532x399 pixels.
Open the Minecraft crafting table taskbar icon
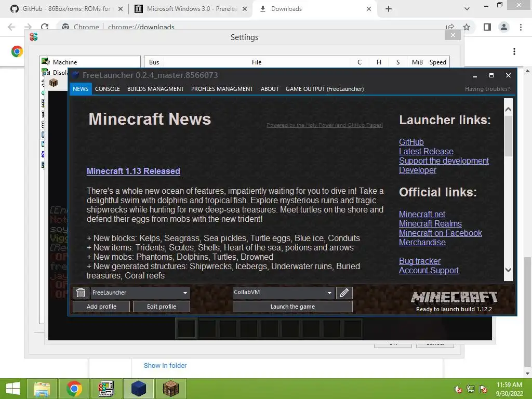click(x=170, y=389)
